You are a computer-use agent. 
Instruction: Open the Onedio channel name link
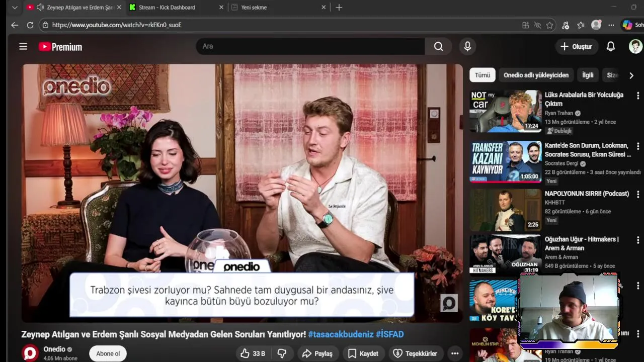click(54, 349)
